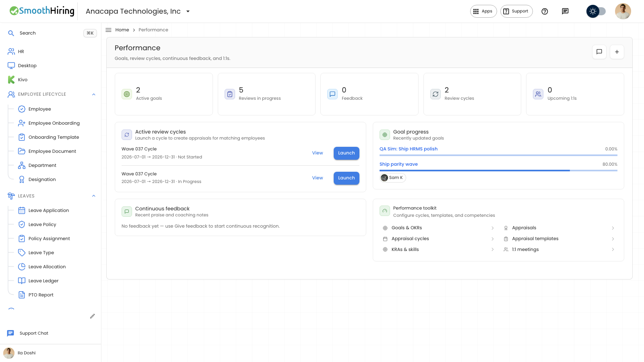Click the edit pencil icon in sidebar
This screenshot has width=644, height=362.
click(x=92, y=316)
